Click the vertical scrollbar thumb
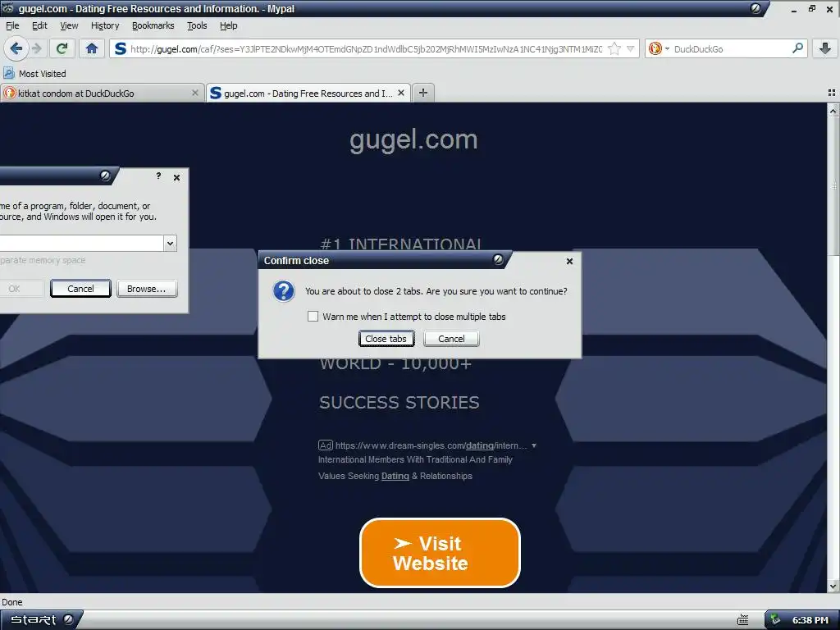840x630 pixels. (x=833, y=186)
